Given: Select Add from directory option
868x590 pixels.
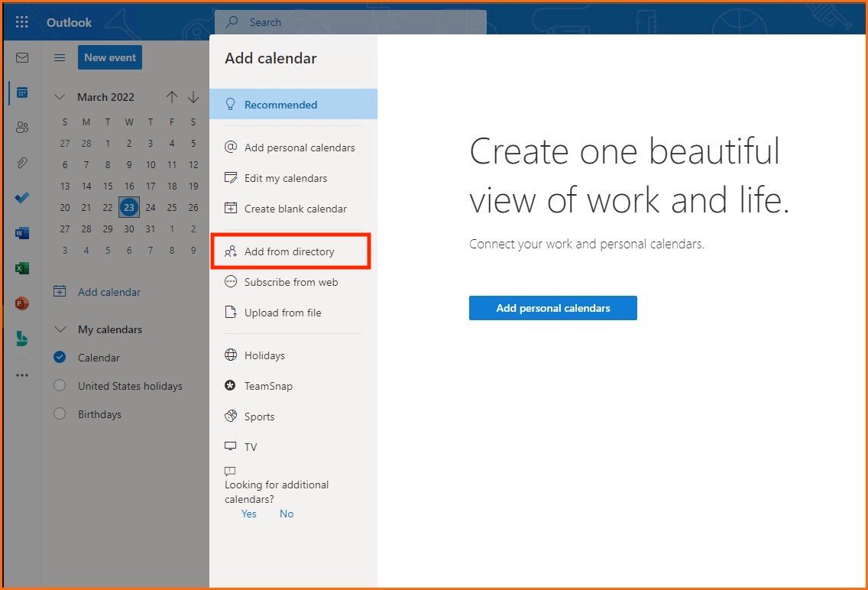Looking at the screenshot, I should (x=290, y=251).
